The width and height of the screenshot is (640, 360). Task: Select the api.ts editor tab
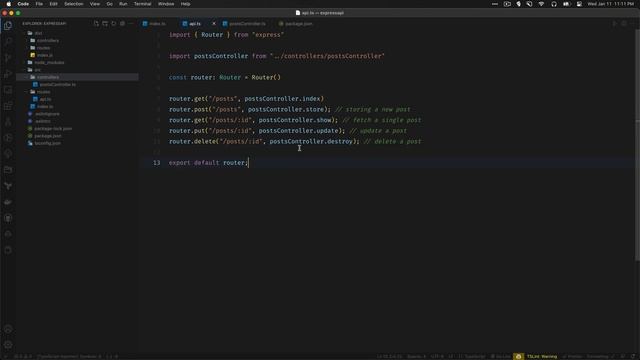pos(195,24)
